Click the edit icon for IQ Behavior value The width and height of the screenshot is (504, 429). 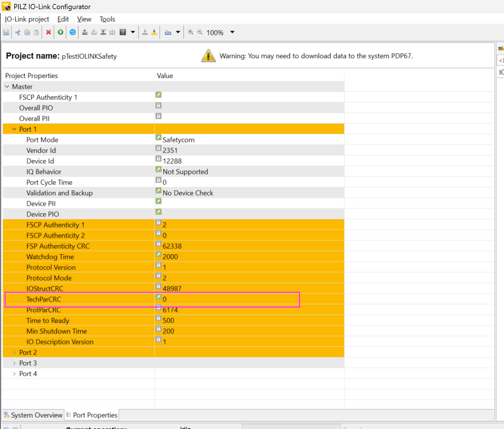pyautogui.click(x=158, y=169)
